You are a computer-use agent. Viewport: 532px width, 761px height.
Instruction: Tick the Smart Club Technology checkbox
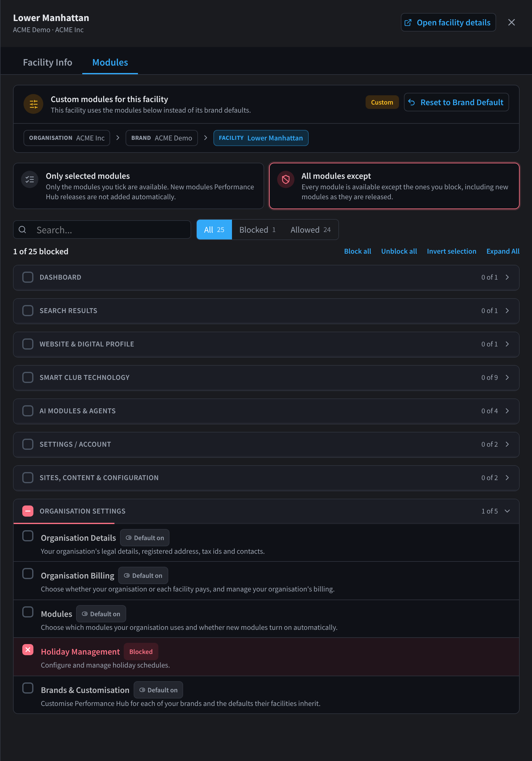click(x=28, y=377)
